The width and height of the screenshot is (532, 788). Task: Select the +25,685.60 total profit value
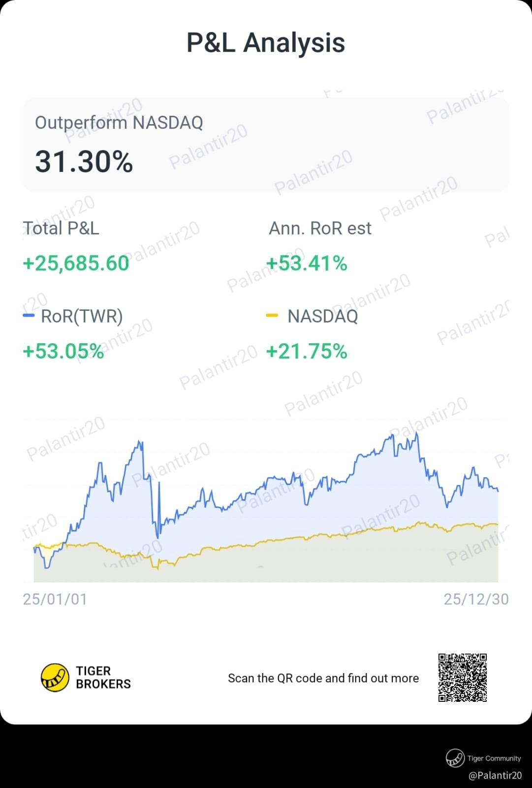point(76,263)
